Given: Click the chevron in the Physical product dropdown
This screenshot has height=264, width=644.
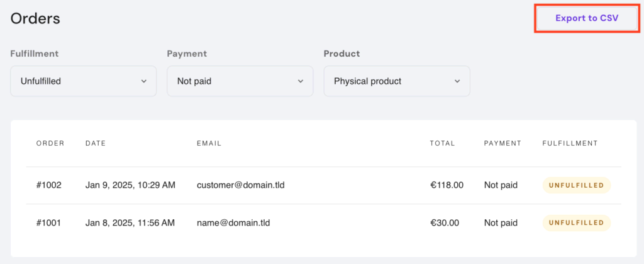Looking at the screenshot, I should point(457,81).
